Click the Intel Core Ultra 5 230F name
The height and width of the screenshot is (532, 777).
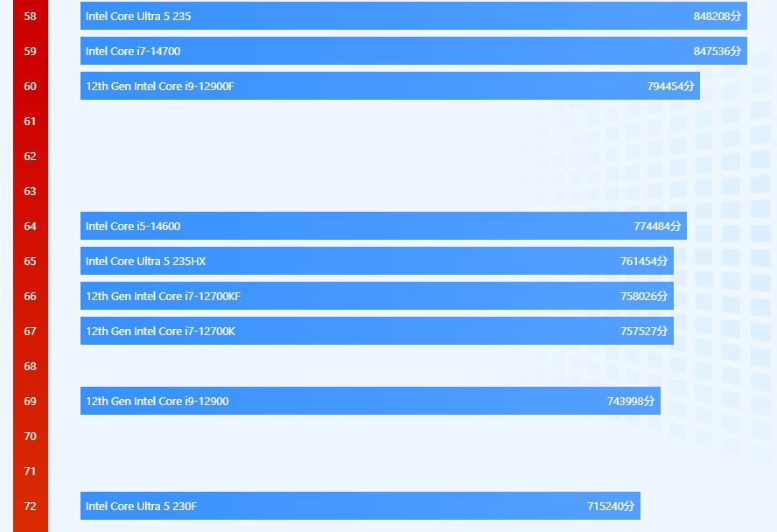click(141, 507)
